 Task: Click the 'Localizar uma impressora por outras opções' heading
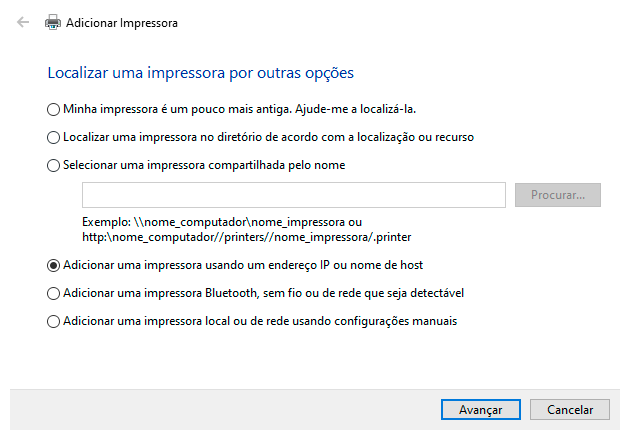[x=200, y=73]
